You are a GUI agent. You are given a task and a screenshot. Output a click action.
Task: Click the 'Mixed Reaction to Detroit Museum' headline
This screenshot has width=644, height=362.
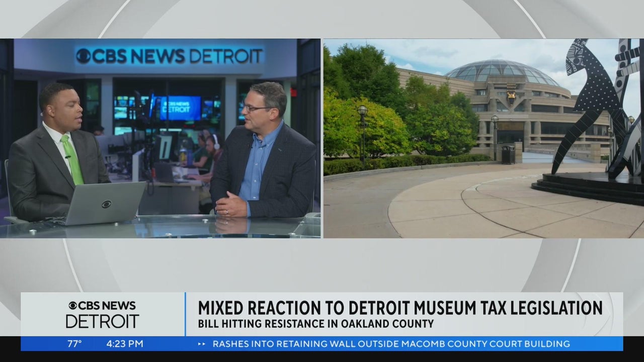coord(399,307)
